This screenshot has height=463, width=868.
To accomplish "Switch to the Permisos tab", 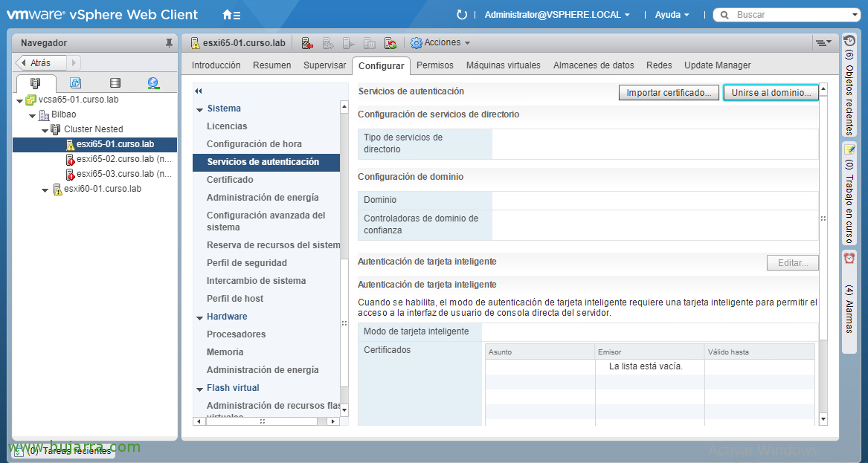I will [435, 65].
